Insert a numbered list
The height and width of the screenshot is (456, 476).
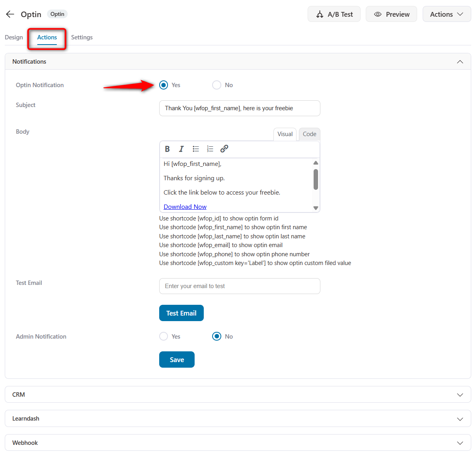click(210, 149)
